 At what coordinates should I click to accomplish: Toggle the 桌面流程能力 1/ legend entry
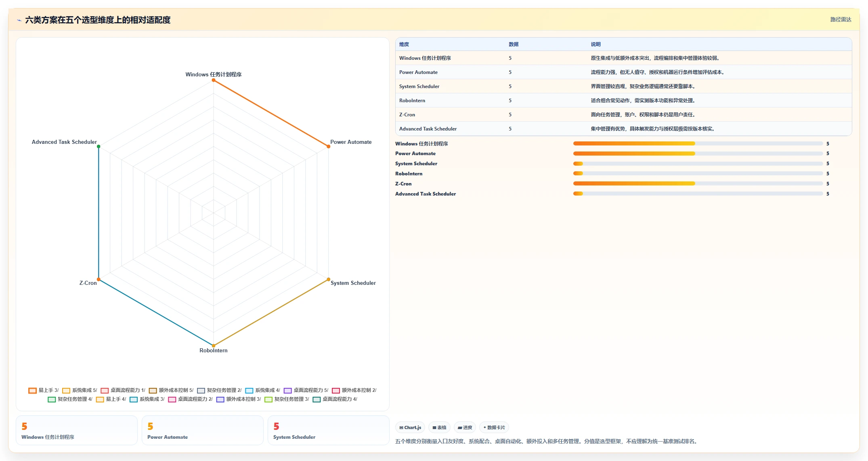[123, 390]
